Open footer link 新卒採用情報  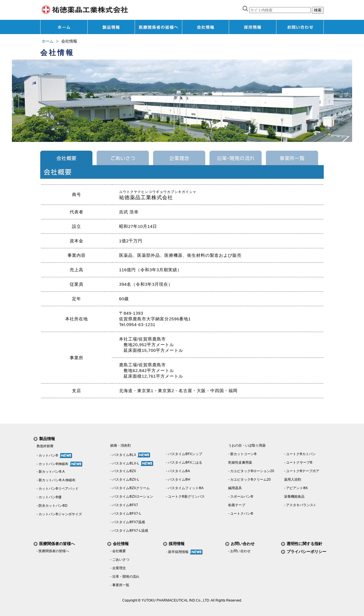point(177,552)
